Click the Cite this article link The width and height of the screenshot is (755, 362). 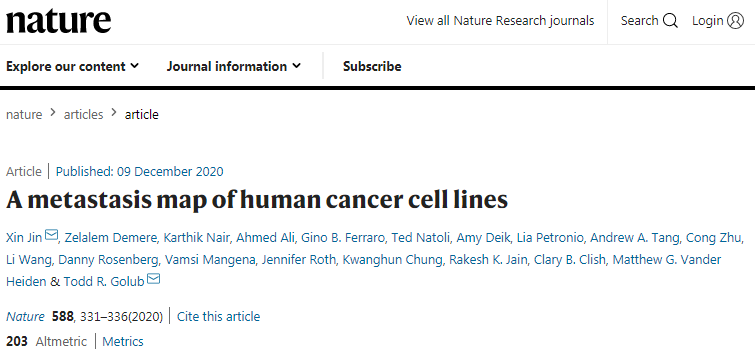[219, 317]
